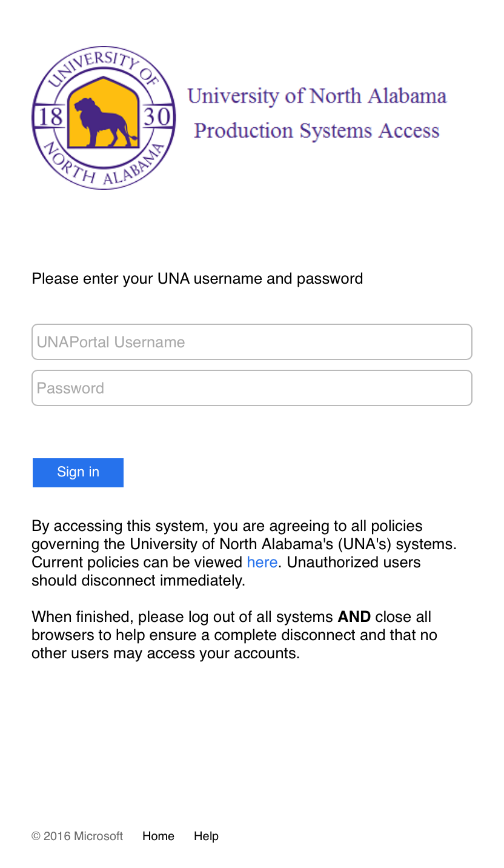Image resolution: width=504 pixels, height=868 pixels.
Task: Click the "© 2016 Microsoft" copyright text
Action: pyautogui.click(x=77, y=836)
